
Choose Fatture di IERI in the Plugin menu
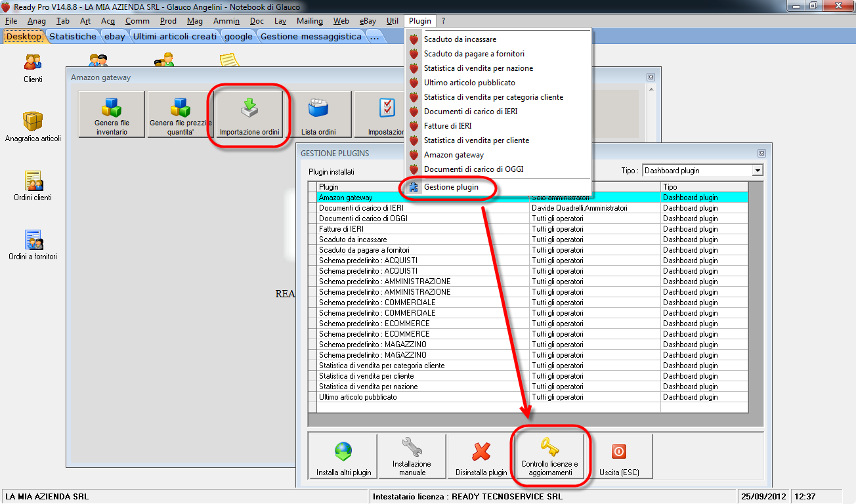coord(499,126)
